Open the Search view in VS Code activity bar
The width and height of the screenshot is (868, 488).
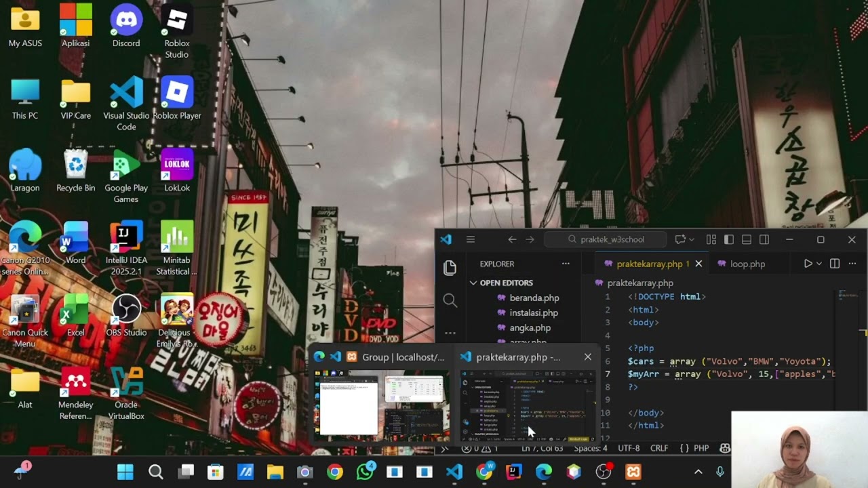pos(450,300)
